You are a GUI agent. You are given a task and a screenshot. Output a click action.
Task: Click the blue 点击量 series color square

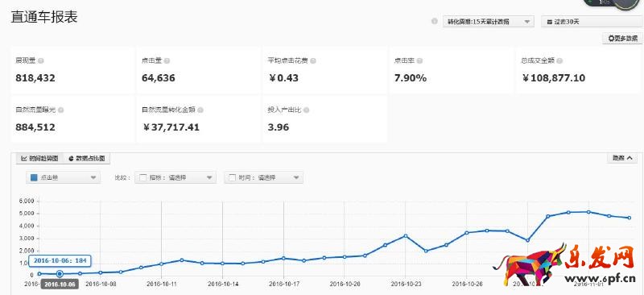(x=34, y=178)
